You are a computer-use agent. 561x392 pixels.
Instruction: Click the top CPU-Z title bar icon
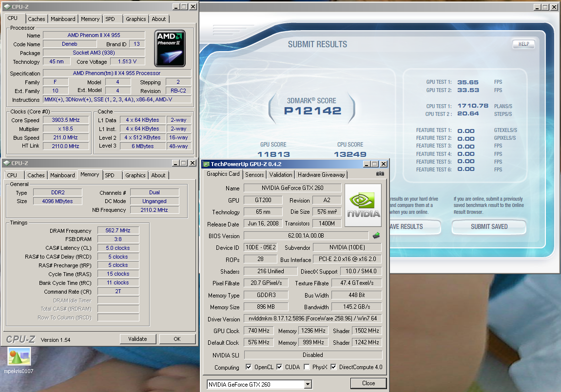pos(7,6)
